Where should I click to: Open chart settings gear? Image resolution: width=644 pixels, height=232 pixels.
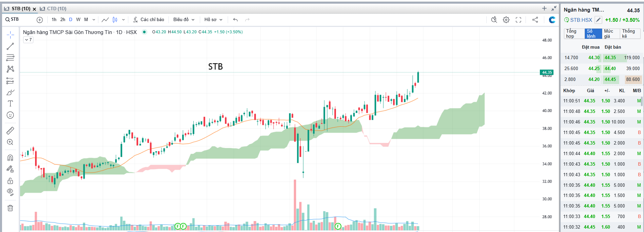pyautogui.click(x=506, y=20)
